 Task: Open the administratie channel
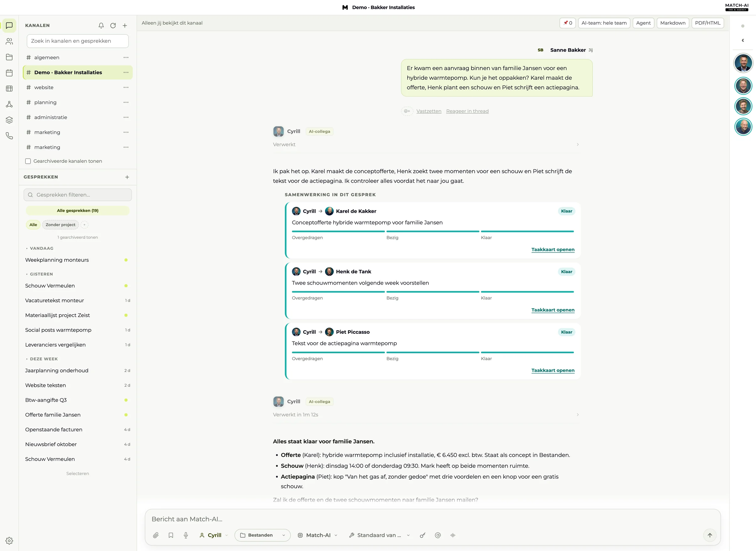click(x=77, y=117)
